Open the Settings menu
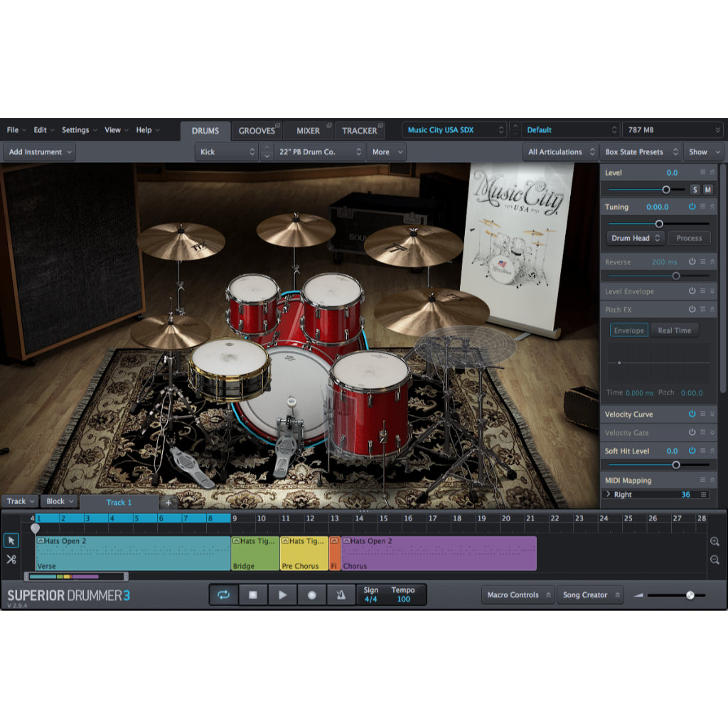The width and height of the screenshot is (728, 728). click(x=75, y=129)
